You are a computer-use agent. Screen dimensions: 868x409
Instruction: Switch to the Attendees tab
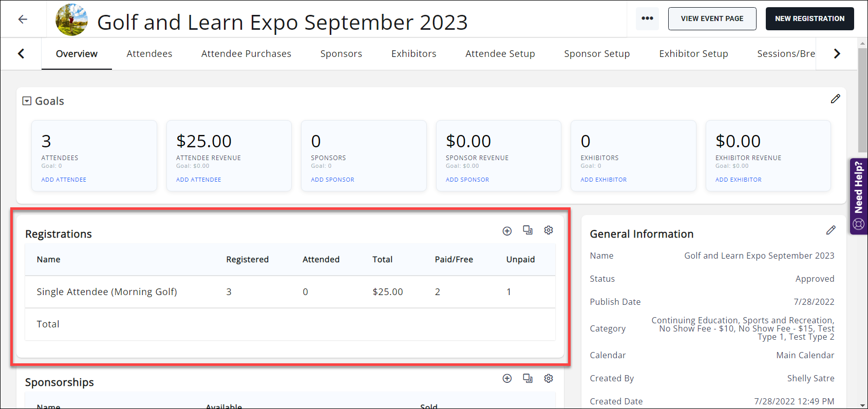pyautogui.click(x=149, y=54)
